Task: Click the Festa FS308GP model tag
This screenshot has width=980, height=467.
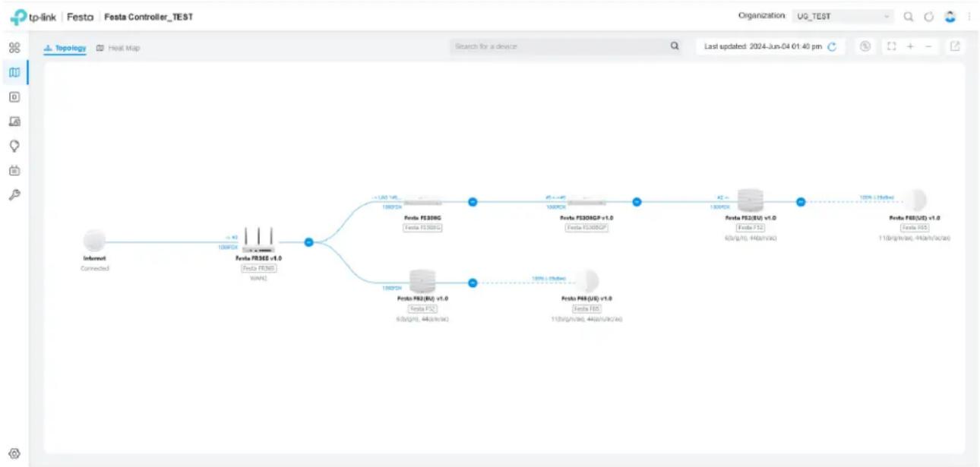Action: click(586, 227)
